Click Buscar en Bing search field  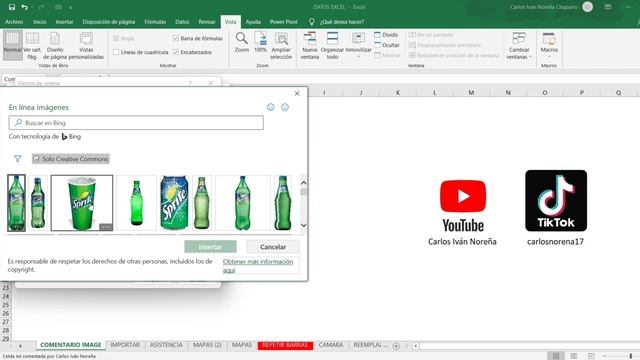click(136, 122)
